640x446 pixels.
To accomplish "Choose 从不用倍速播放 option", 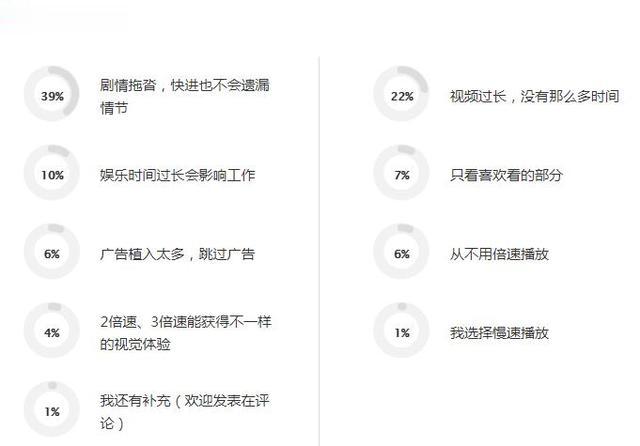I will coord(499,254).
